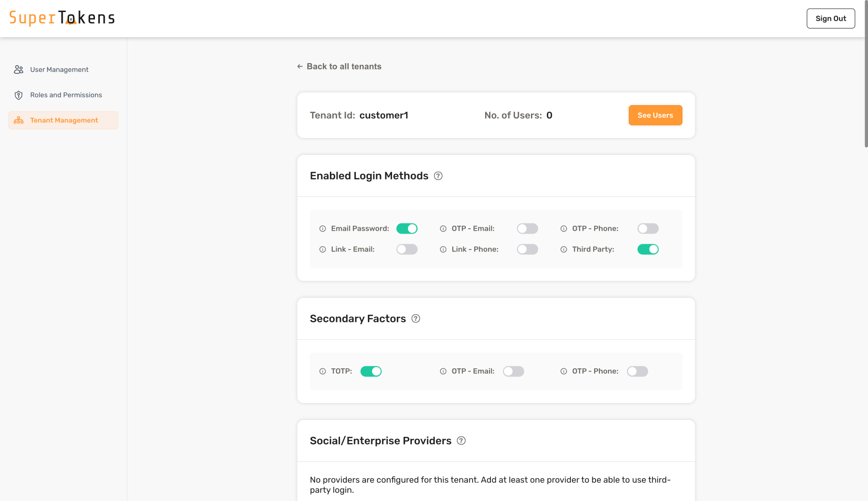Select the User Management sidebar icon
Viewport: 868px width, 501px height.
pos(18,69)
